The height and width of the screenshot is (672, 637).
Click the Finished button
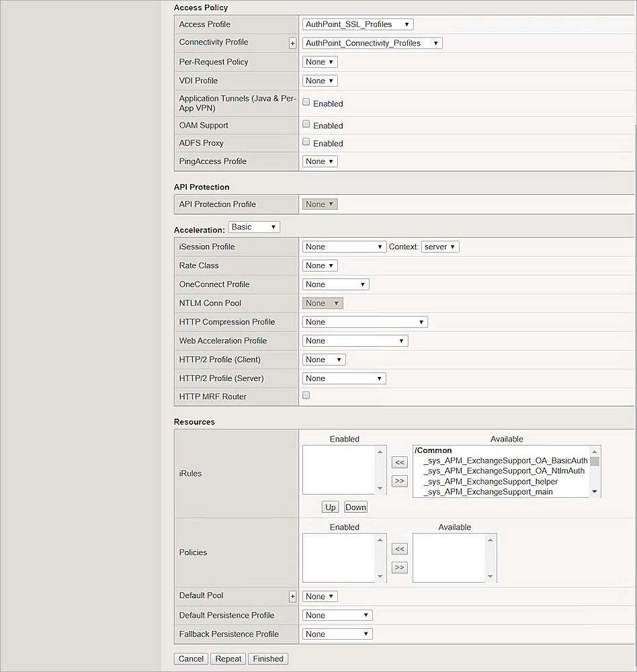coord(268,659)
